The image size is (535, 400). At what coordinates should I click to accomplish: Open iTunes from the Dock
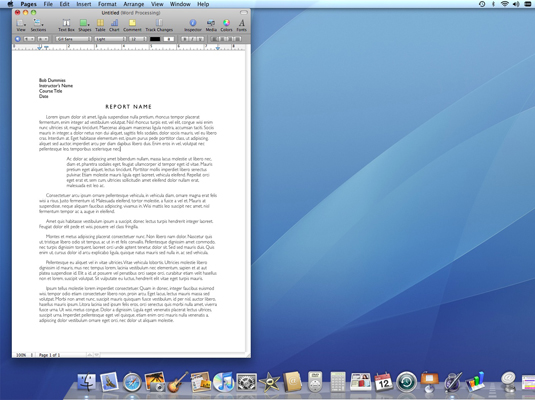tap(223, 382)
